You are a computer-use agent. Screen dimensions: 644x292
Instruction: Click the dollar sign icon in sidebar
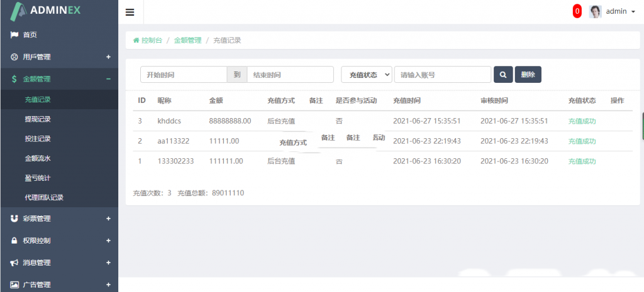click(x=14, y=79)
